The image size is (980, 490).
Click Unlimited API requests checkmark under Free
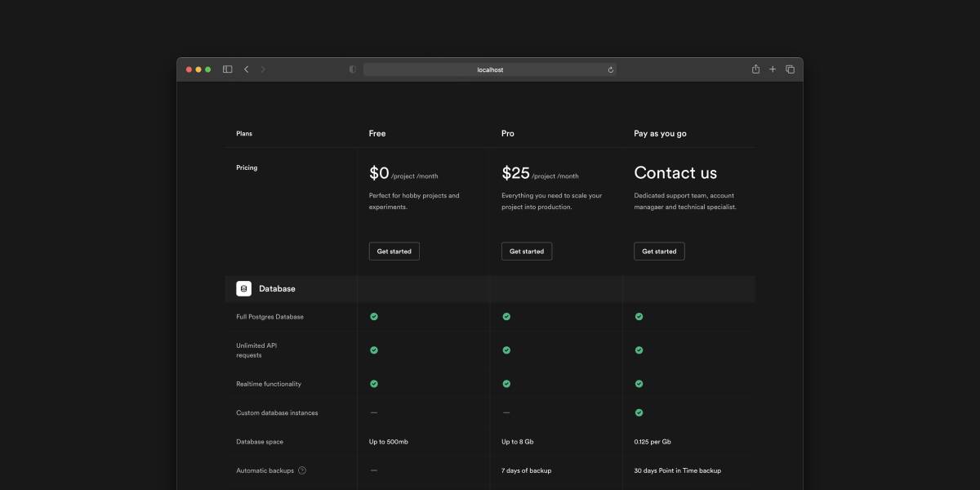click(x=374, y=350)
